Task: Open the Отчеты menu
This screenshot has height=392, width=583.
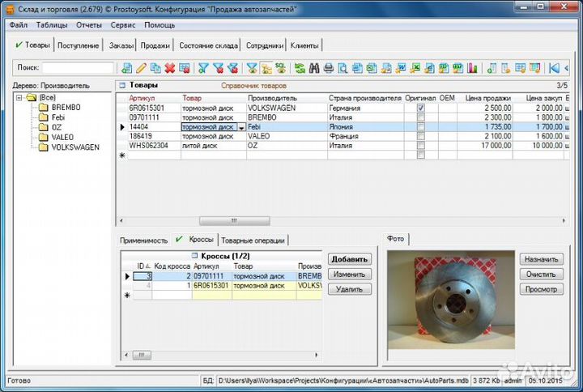Action: [89, 25]
